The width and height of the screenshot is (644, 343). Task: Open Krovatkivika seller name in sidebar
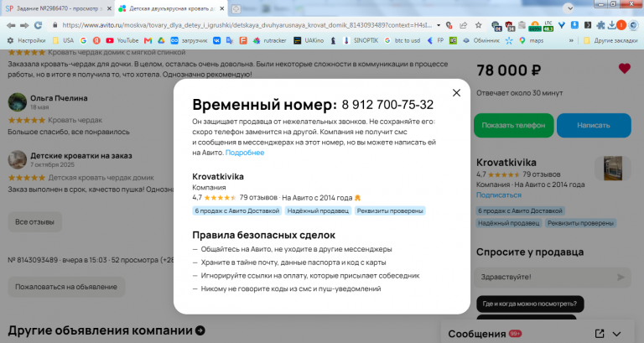[x=506, y=162]
